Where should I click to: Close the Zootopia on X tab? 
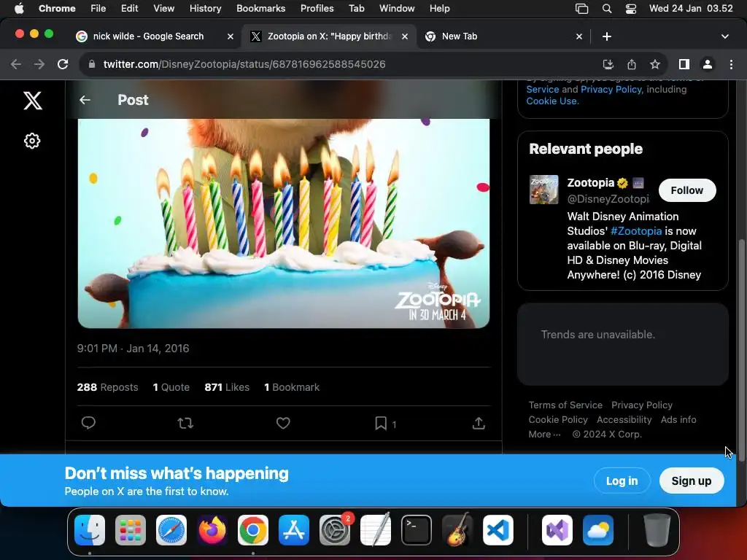404,36
